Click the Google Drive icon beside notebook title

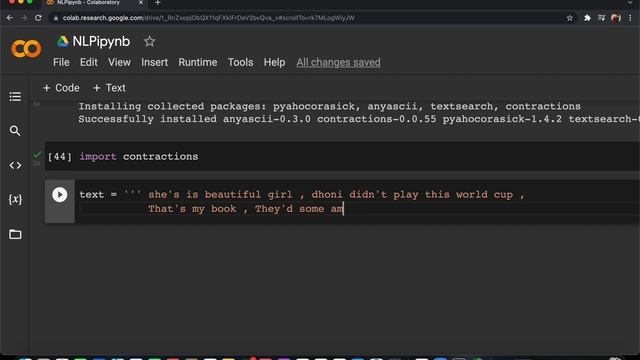[x=62, y=41]
